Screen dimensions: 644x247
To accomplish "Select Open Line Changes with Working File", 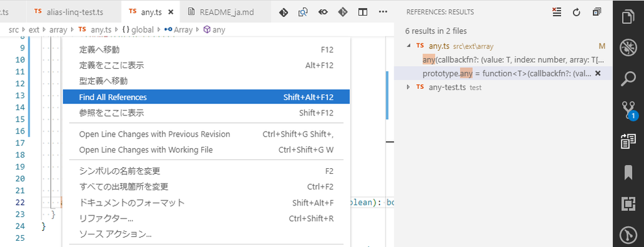I will pos(206,150).
